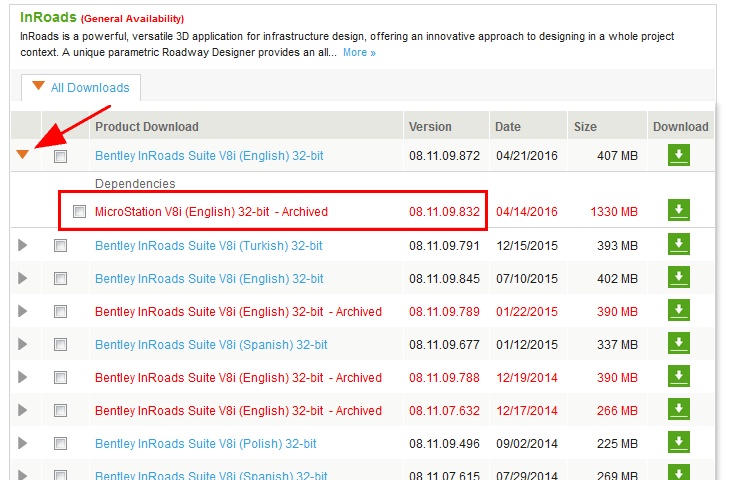Click the 12/15/2015 date cell

click(526, 246)
